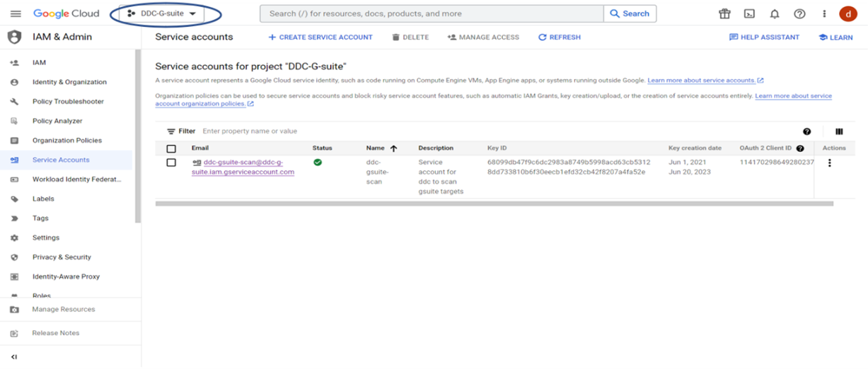Click Manage Access in toolbar
This screenshot has width=868, height=369.
pyautogui.click(x=483, y=37)
